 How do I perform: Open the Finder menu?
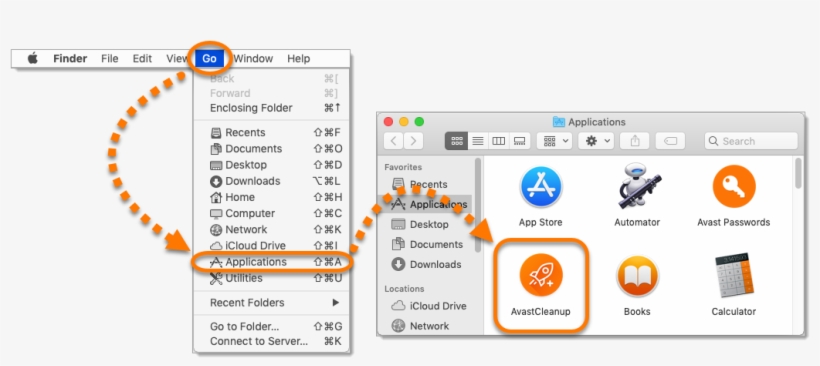coord(70,59)
